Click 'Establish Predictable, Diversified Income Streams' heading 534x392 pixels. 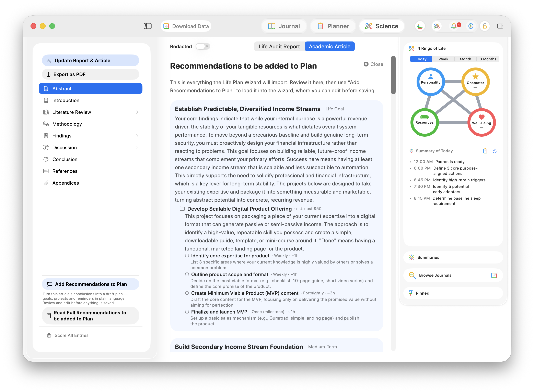pos(248,109)
